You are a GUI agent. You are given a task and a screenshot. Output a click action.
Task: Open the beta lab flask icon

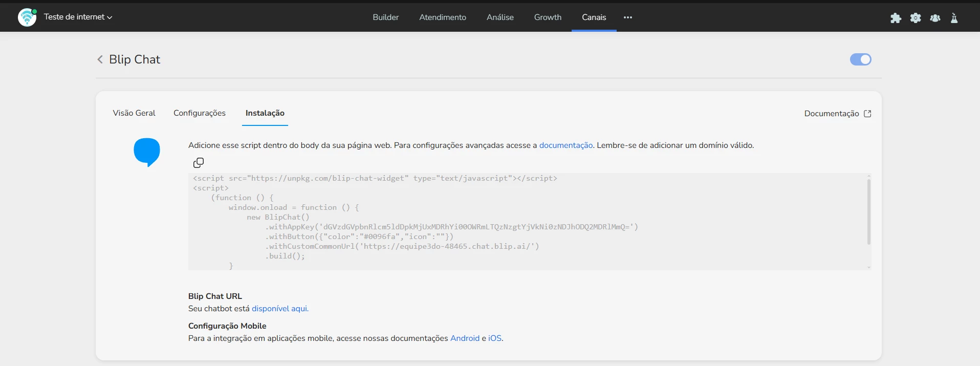(954, 18)
